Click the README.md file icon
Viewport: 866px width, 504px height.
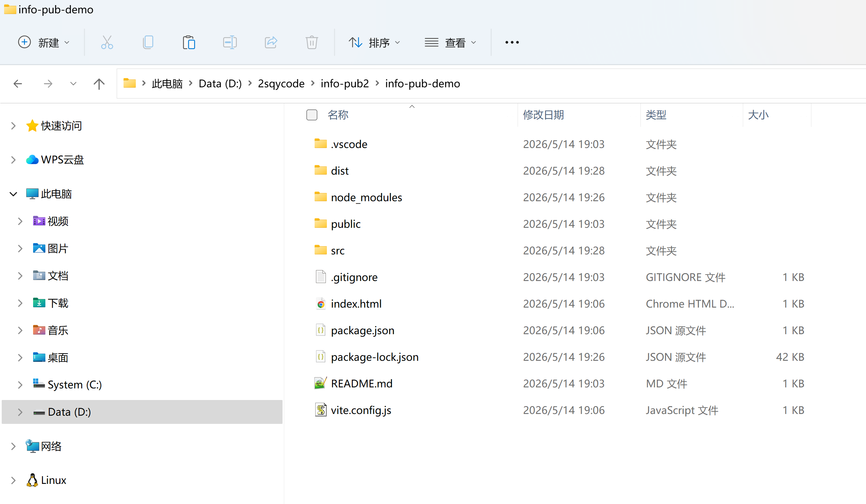point(321,384)
